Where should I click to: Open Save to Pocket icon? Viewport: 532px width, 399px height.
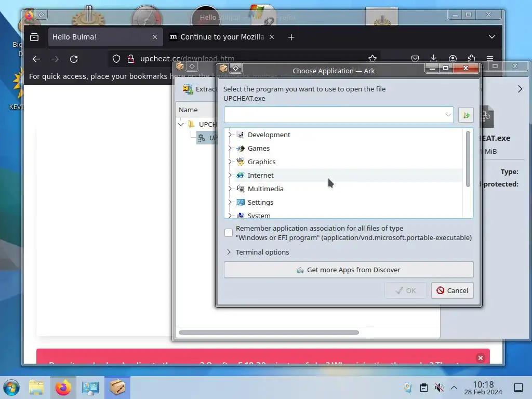pyautogui.click(x=415, y=59)
